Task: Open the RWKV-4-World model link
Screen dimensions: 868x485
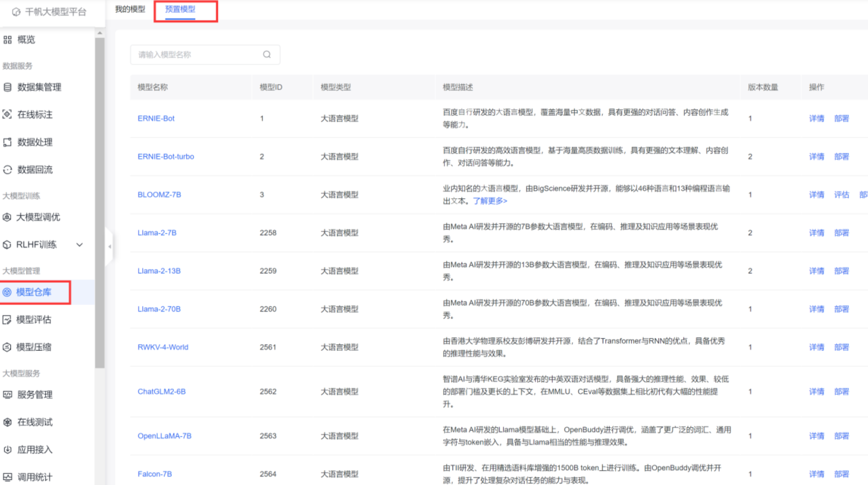Action: (x=163, y=347)
